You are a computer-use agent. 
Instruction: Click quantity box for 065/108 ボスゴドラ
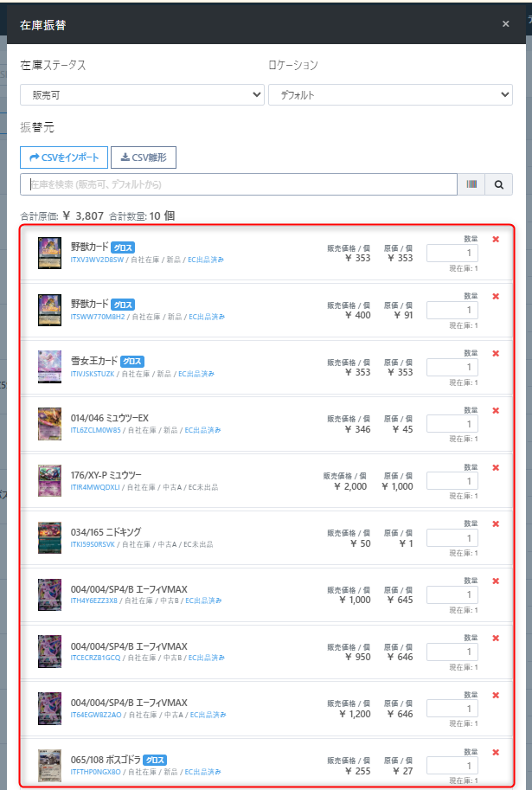coord(452,767)
